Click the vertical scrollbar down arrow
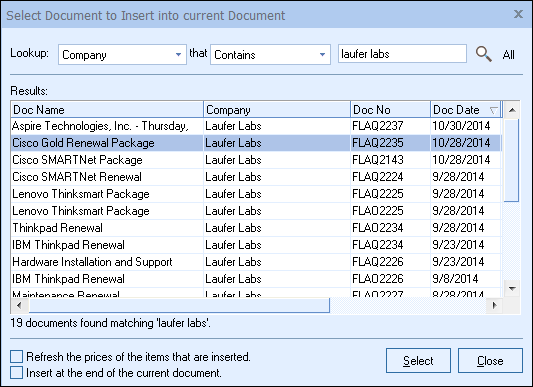This screenshot has width=533, height=387. [512, 289]
